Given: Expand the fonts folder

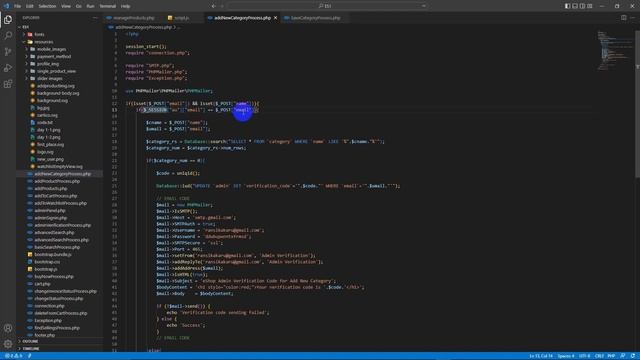Looking at the screenshot, I should pos(39,34).
